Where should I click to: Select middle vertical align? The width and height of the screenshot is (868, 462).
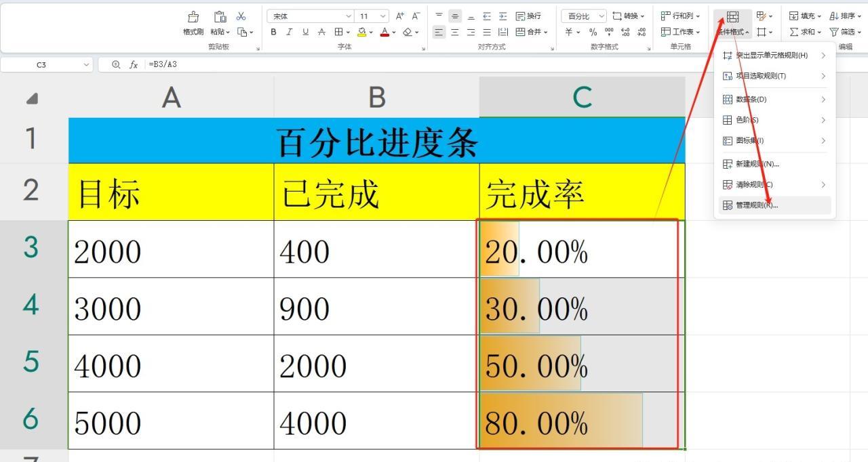(455, 16)
